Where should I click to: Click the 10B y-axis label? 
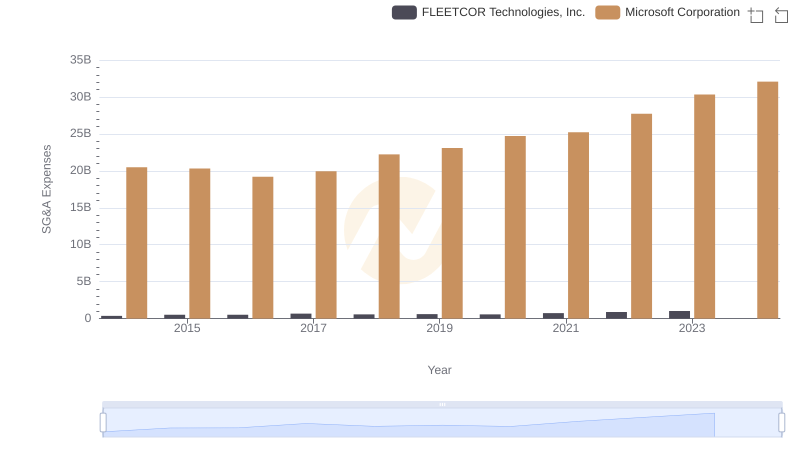81,244
